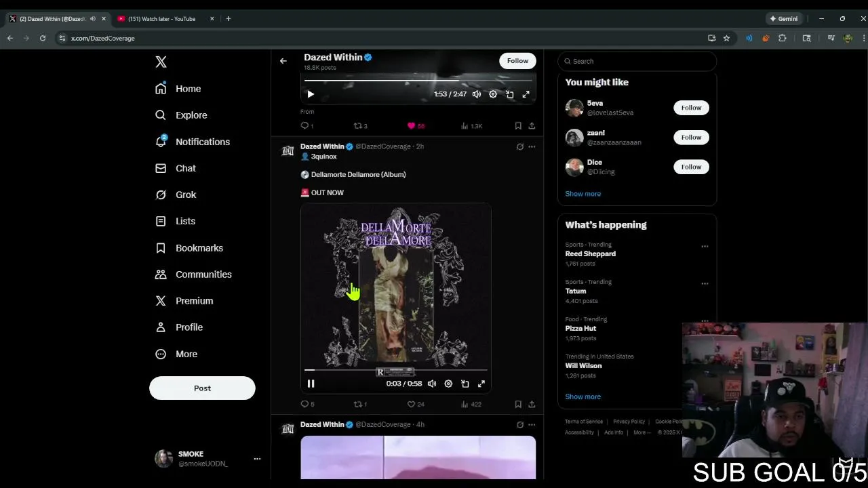Open a new browser tab
This screenshot has width=868, height=488.
(x=229, y=19)
